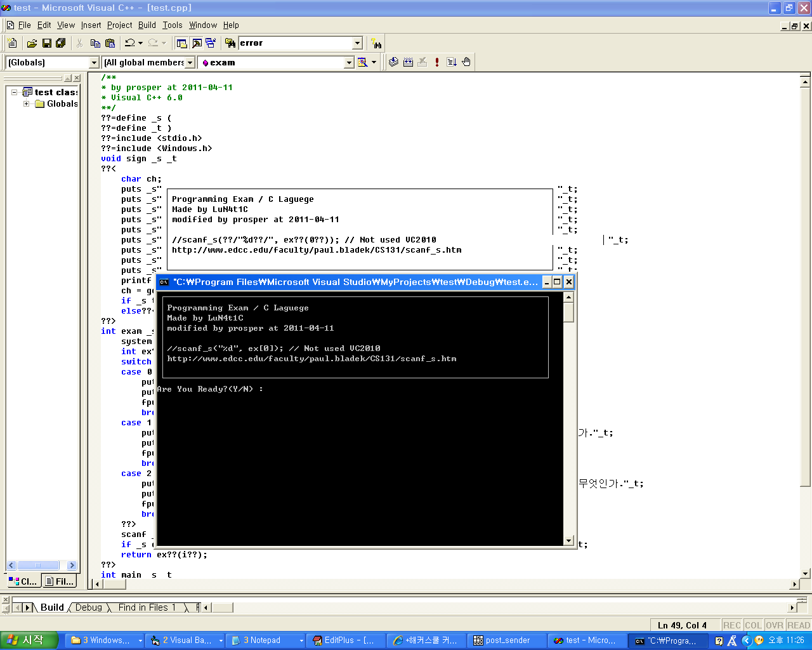This screenshot has height=650, width=812.
Task: Toggle the OVR overwrite indicator in status bar
Action: pyautogui.click(x=775, y=625)
